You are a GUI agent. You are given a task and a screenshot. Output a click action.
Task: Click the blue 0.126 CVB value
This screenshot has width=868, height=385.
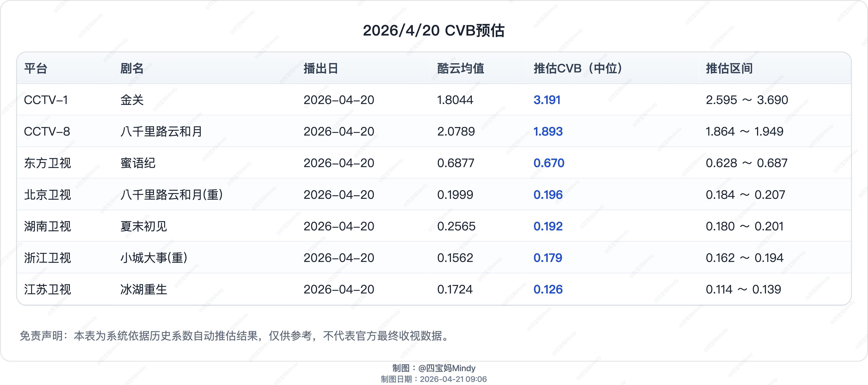(548, 289)
